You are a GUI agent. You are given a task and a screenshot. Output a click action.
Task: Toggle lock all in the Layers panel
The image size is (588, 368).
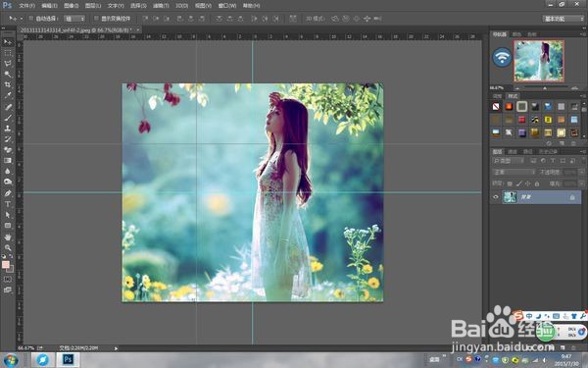click(537, 184)
